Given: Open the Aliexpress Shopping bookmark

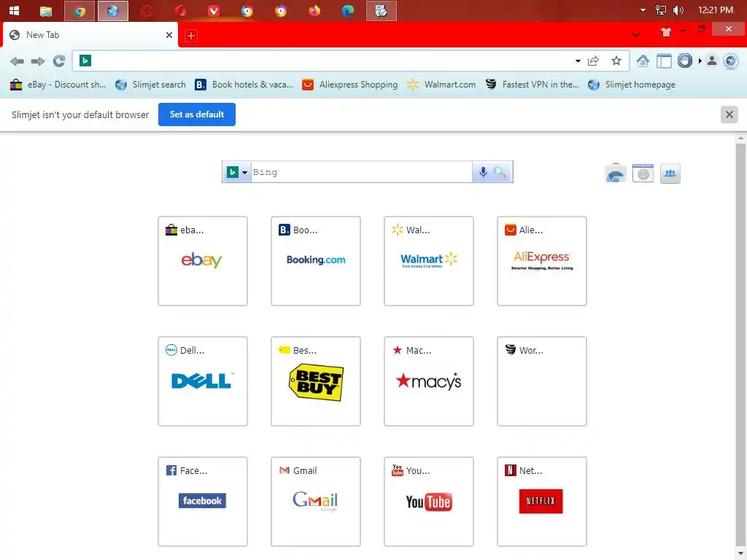Looking at the screenshot, I should tap(350, 85).
